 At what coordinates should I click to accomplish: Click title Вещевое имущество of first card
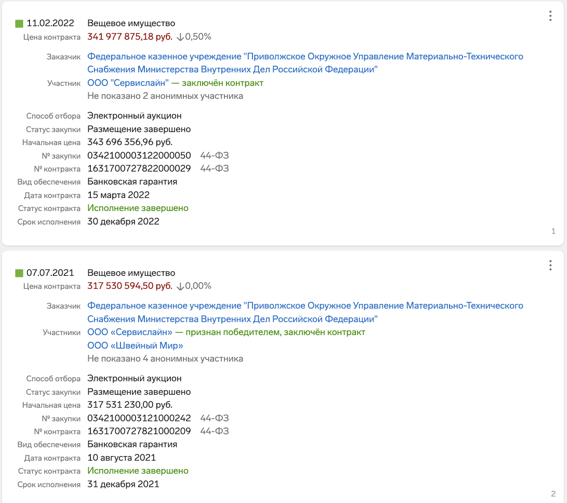pos(131,23)
